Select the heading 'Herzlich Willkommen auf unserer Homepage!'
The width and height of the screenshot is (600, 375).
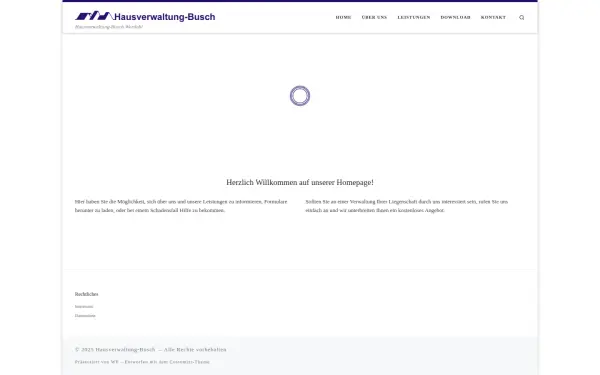300,183
